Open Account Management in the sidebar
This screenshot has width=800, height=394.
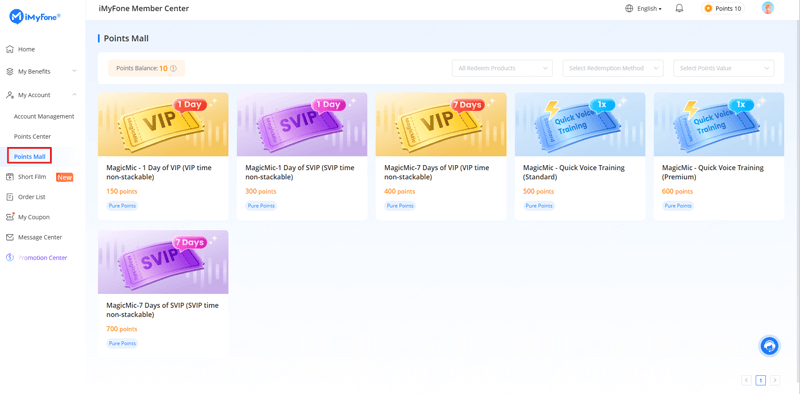coord(44,116)
